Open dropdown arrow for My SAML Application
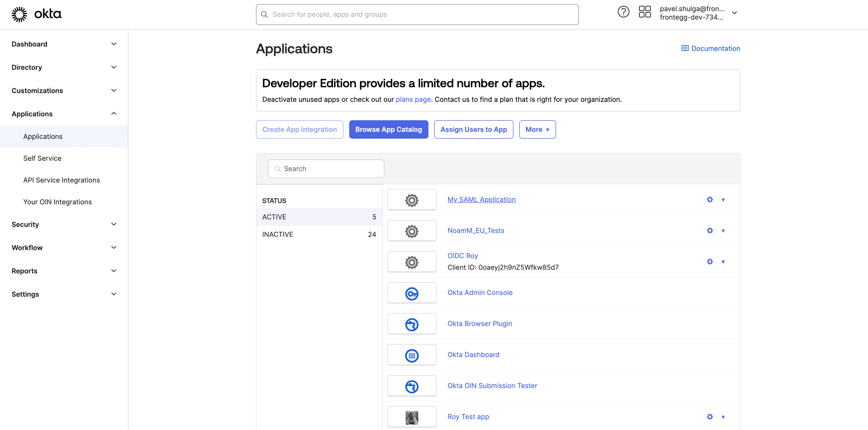Viewport: 868px width, 430px height. coord(723,200)
